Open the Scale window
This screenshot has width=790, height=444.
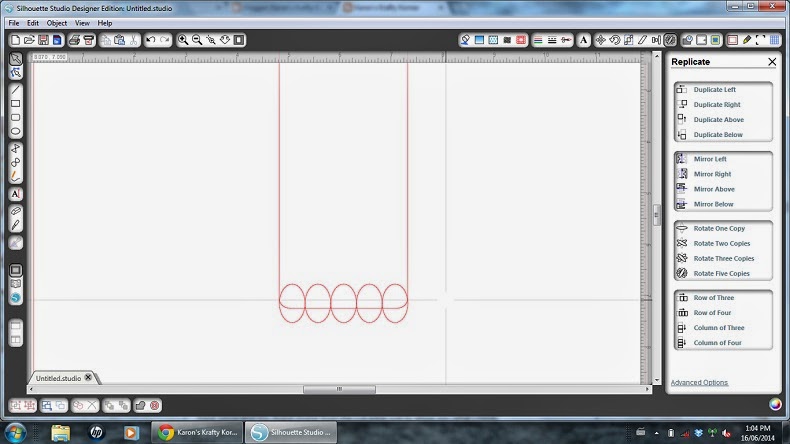tap(629, 40)
